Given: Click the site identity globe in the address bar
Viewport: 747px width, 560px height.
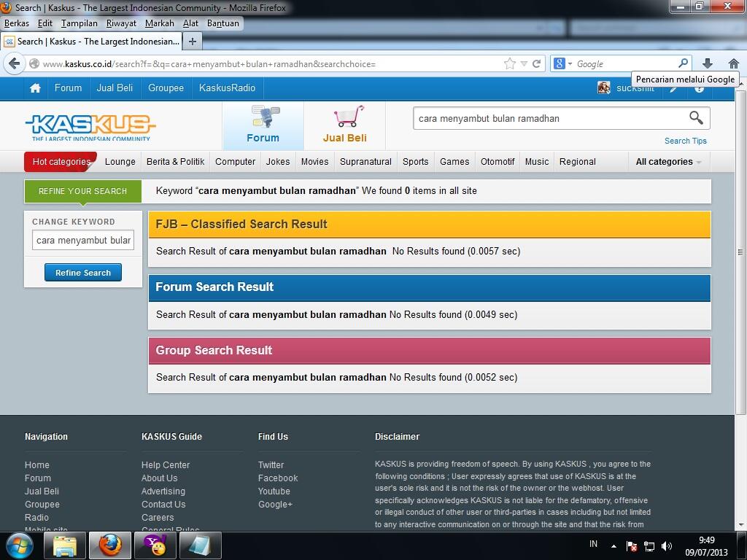Looking at the screenshot, I should click(x=34, y=64).
